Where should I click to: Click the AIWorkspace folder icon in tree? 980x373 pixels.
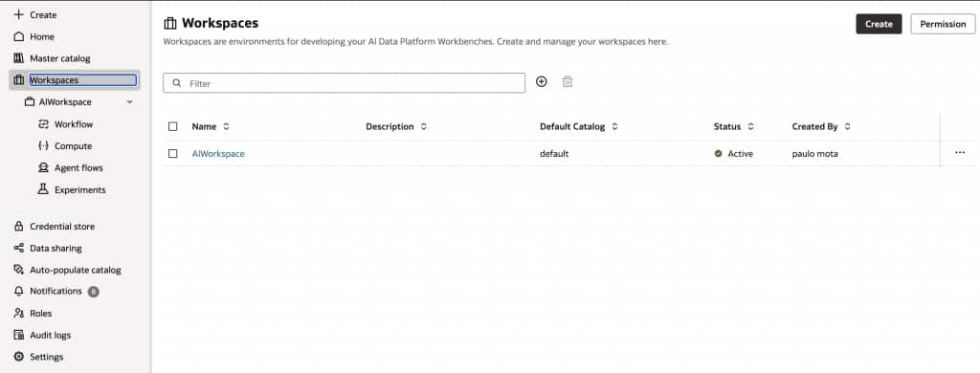(x=30, y=101)
